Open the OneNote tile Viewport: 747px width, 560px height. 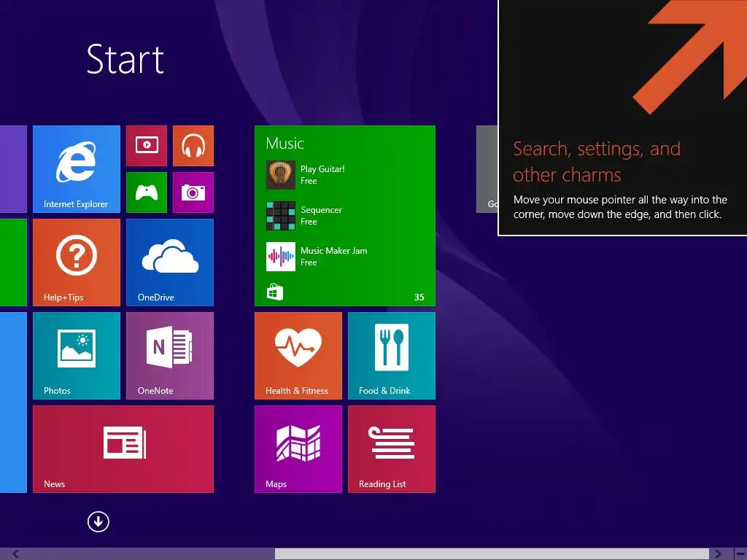pyautogui.click(x=169, y=356)
